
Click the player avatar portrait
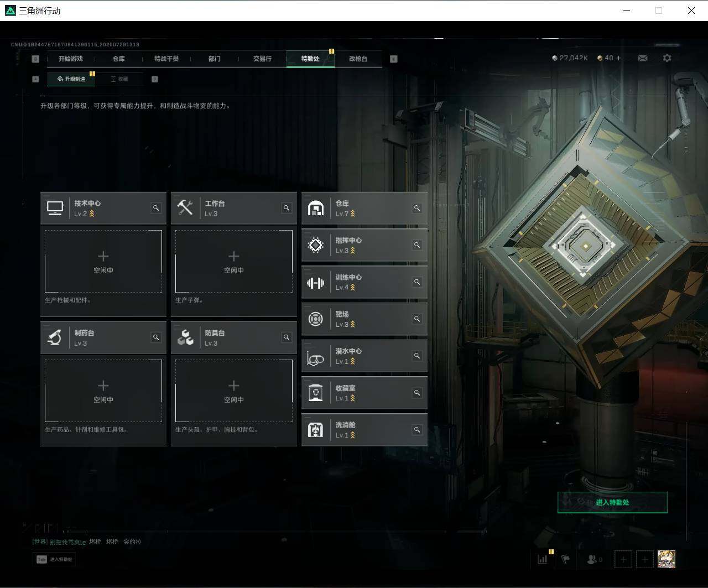(667, 559)
